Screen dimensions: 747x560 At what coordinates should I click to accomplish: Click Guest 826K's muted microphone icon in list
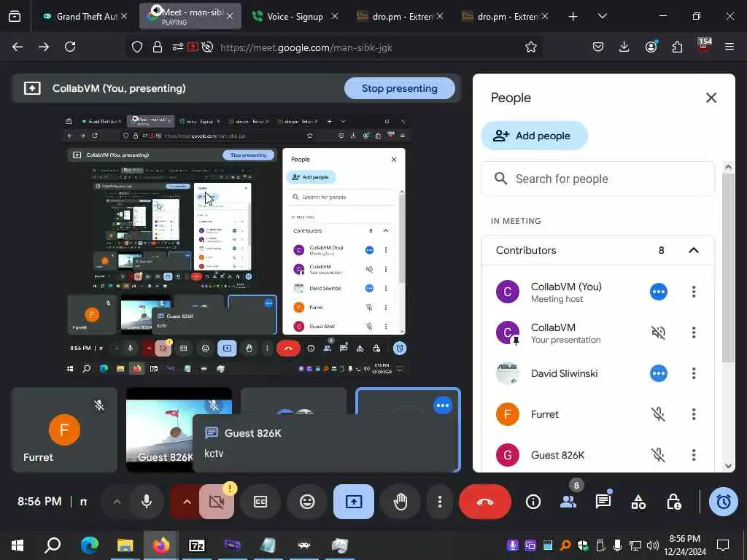[659, 455]
